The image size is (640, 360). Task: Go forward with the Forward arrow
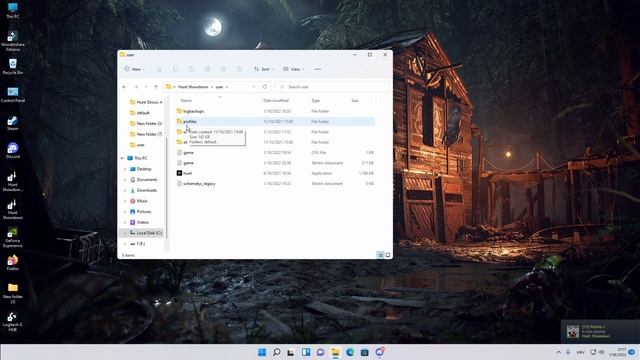coord(136,87)
